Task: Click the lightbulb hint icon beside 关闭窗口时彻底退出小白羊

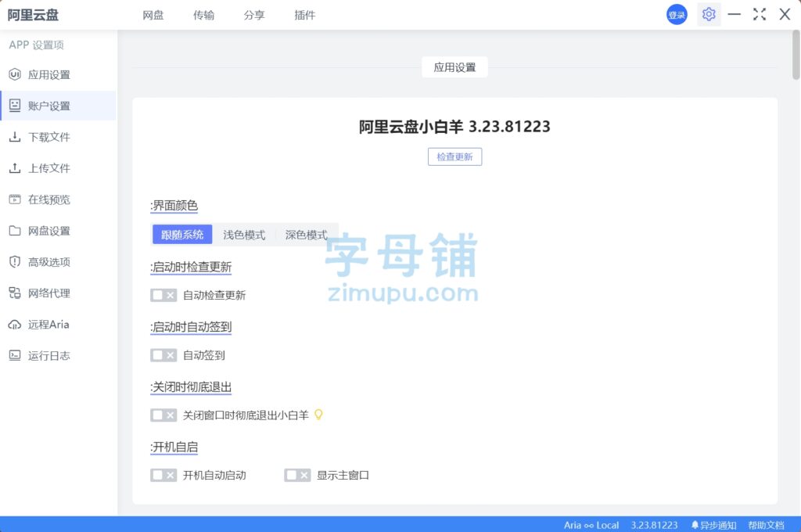Action: [318, 415]
